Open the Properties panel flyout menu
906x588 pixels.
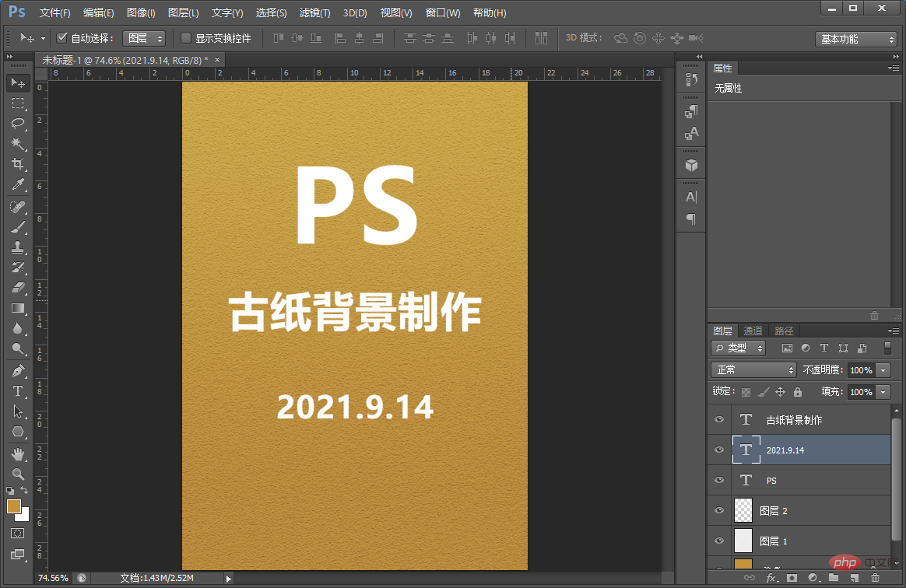[x=894, y=68]
